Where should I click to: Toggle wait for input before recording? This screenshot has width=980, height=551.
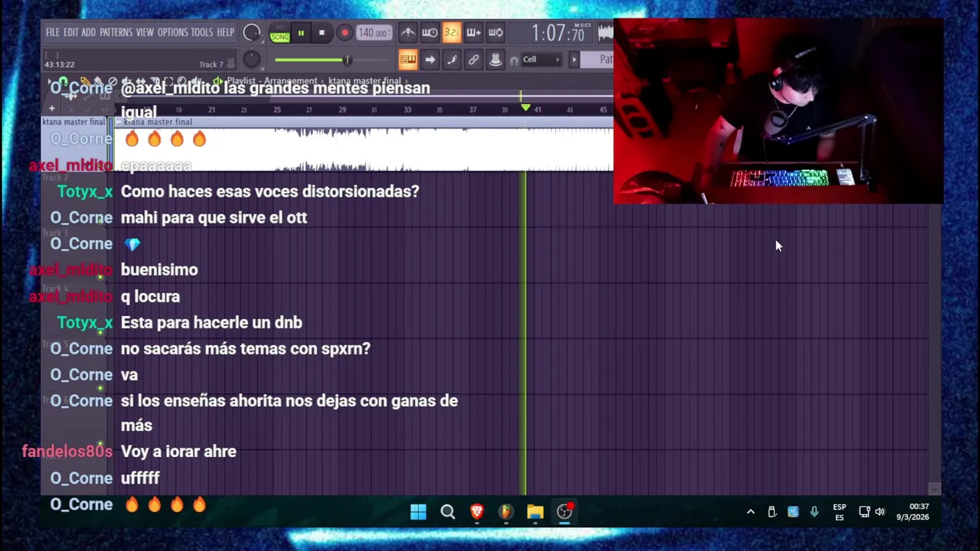point(430,32)
